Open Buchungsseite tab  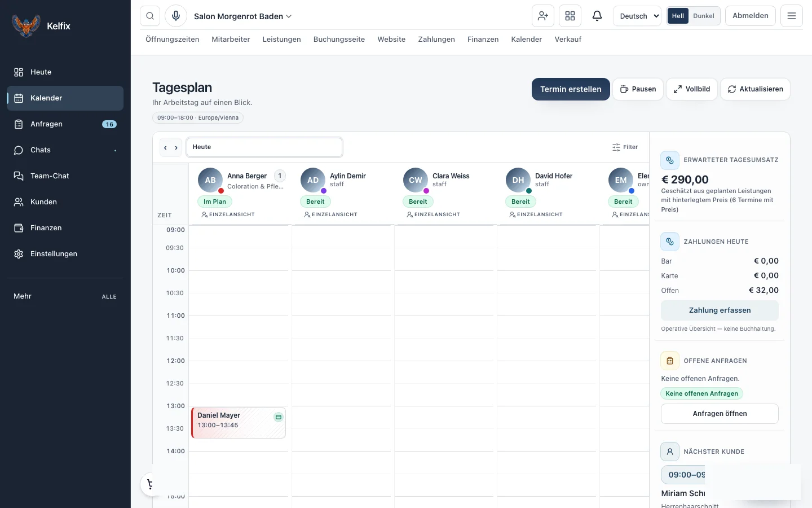click(339, 40)
